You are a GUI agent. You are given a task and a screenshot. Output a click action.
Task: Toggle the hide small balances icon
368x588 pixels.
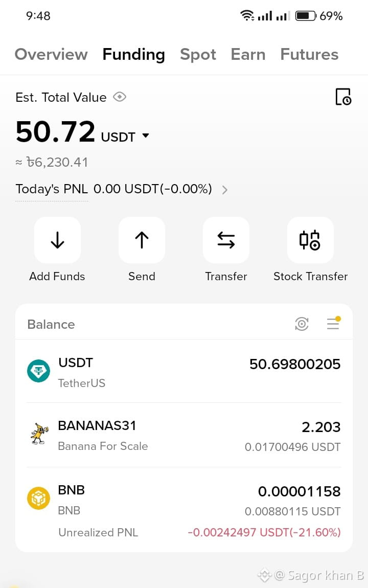(x=302, y=324)
